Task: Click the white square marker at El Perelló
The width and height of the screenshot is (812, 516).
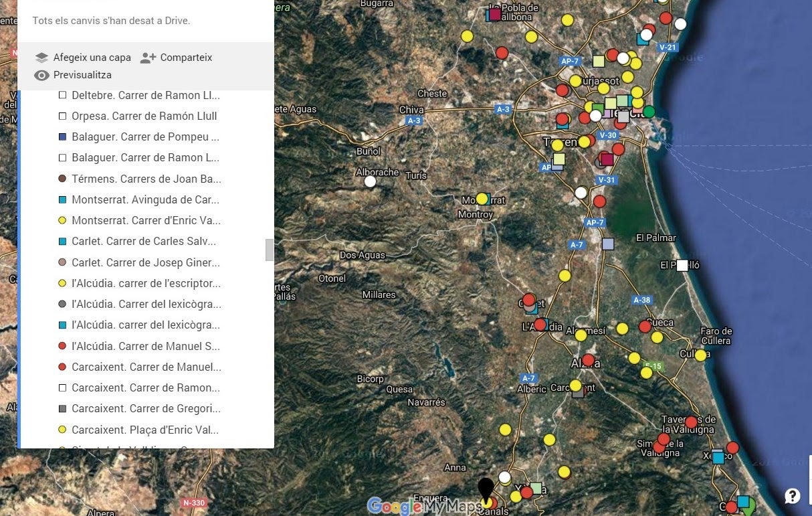Action: [682, 265]
